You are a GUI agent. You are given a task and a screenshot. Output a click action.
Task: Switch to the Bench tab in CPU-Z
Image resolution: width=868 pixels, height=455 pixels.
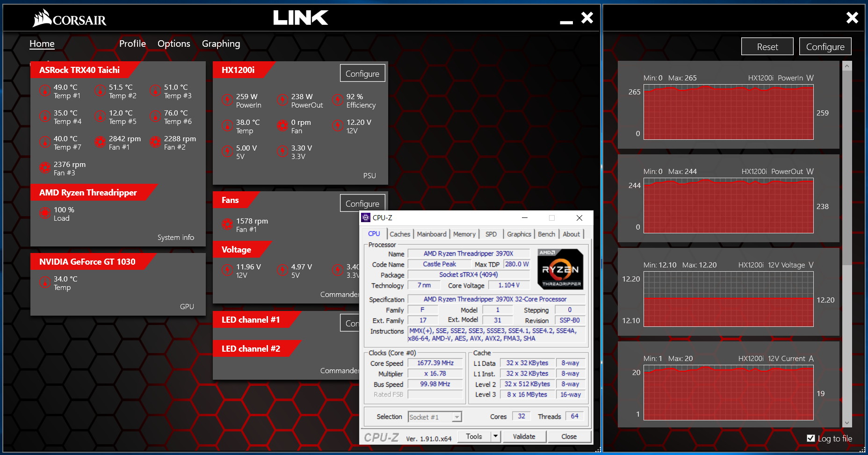(x=546, y=234)
